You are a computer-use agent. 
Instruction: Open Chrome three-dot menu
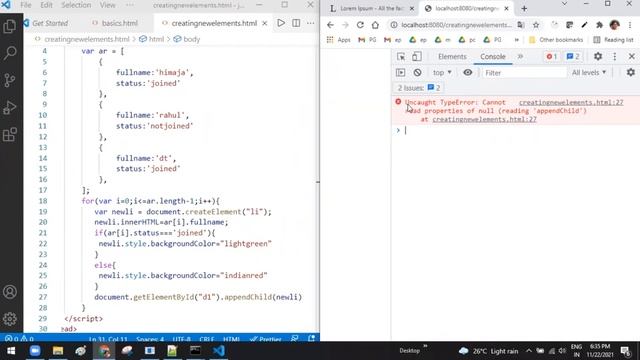[630, 25]
